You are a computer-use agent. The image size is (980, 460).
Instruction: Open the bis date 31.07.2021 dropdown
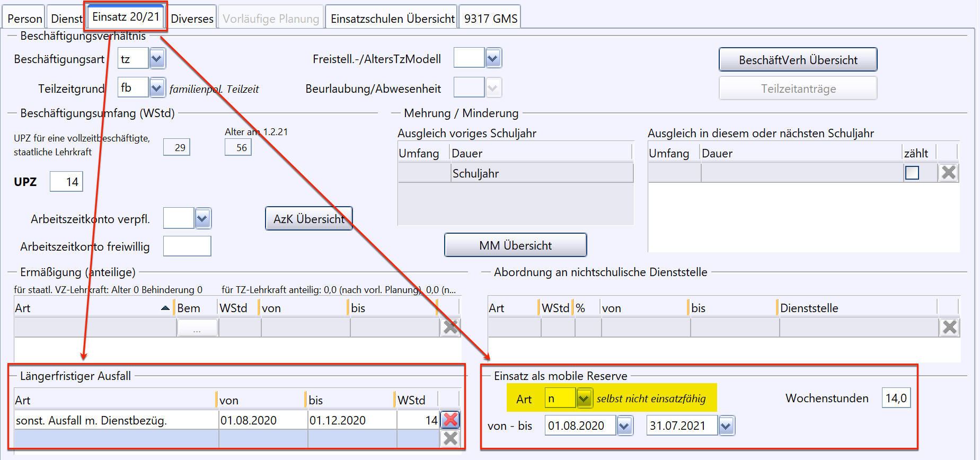[x=726, y=426]
